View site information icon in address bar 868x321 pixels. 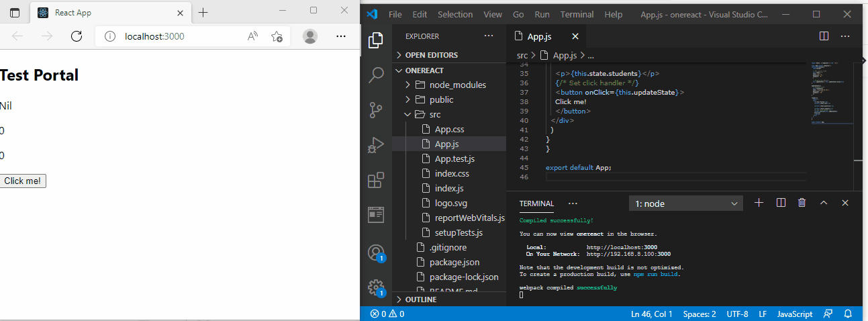110,36
